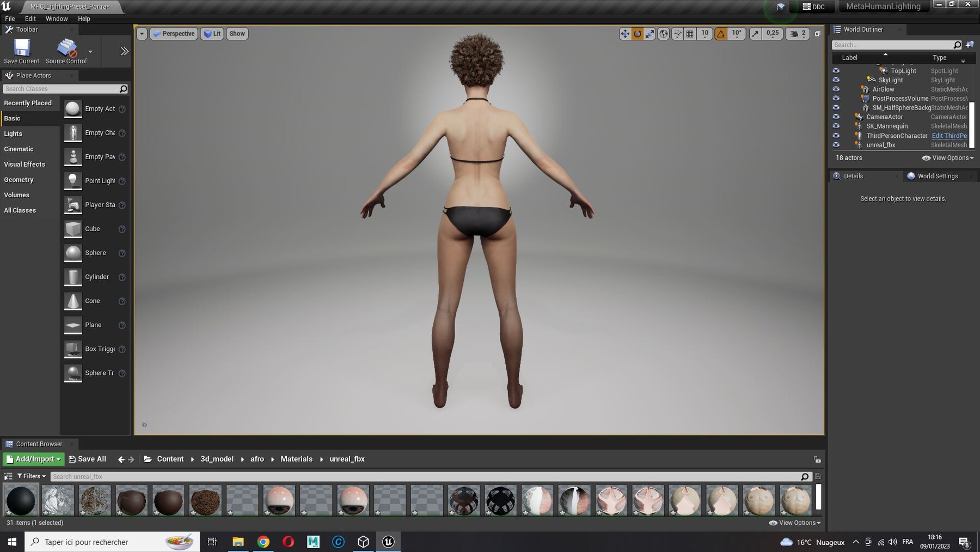
Task: Open the File menu
Action: [10, 19]
